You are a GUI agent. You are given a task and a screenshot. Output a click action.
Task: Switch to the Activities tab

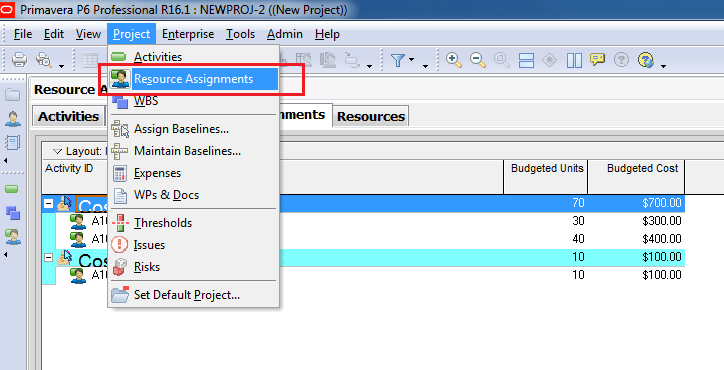pos(69,116)
